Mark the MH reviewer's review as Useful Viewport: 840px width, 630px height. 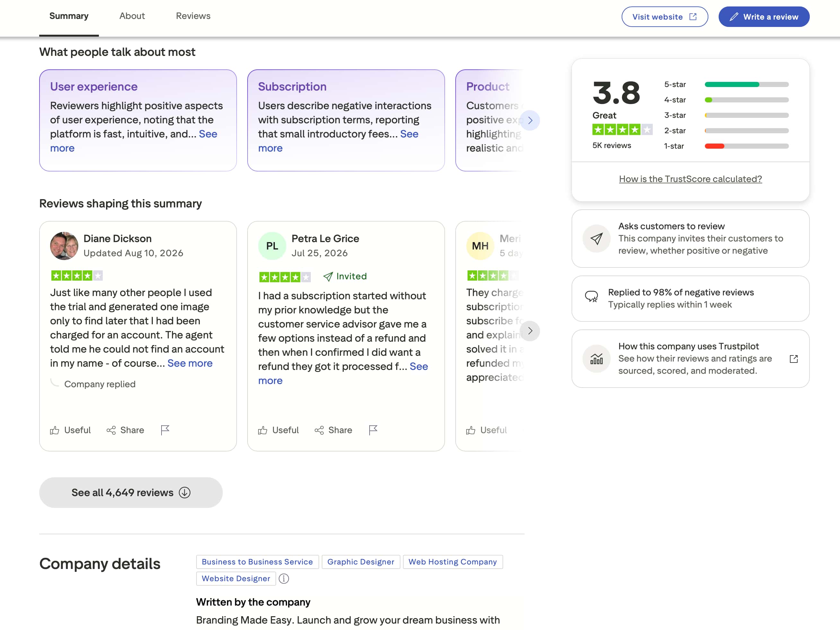[x=486, y=430]
